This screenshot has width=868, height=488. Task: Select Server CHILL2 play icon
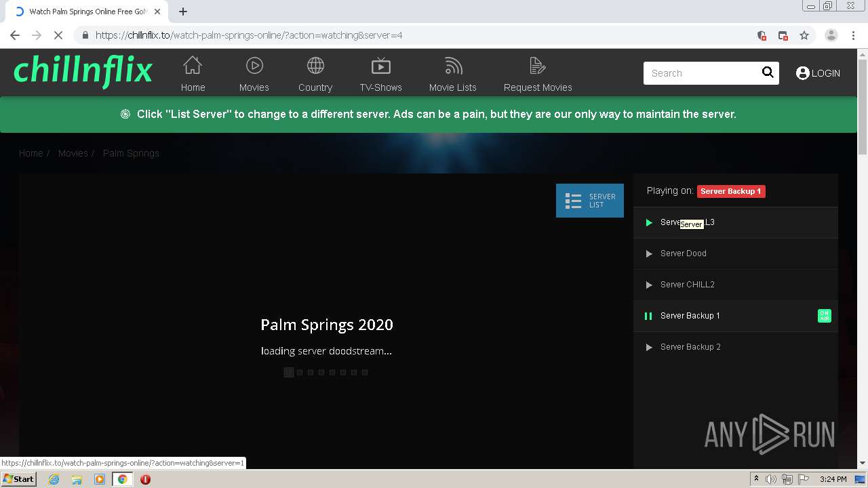click(649, 285)
